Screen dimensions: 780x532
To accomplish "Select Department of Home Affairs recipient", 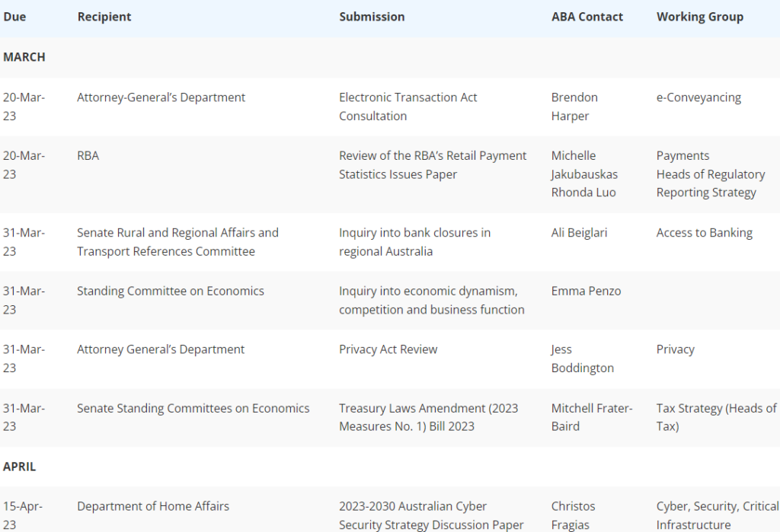I will [x=152, y=506].
